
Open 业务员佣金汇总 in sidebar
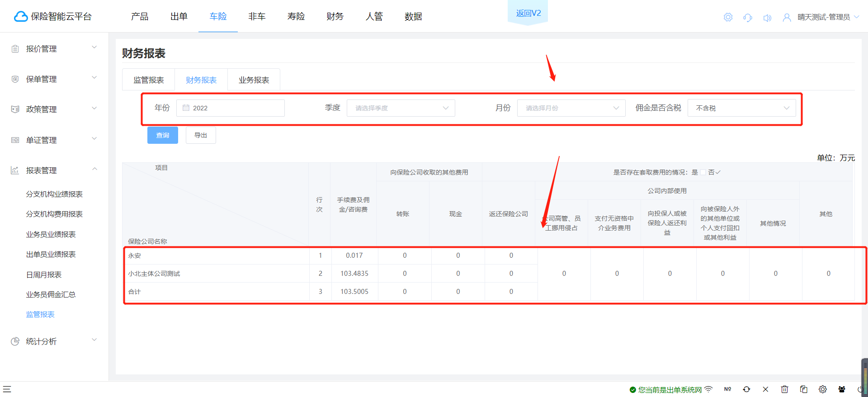[x=51, y=294]
